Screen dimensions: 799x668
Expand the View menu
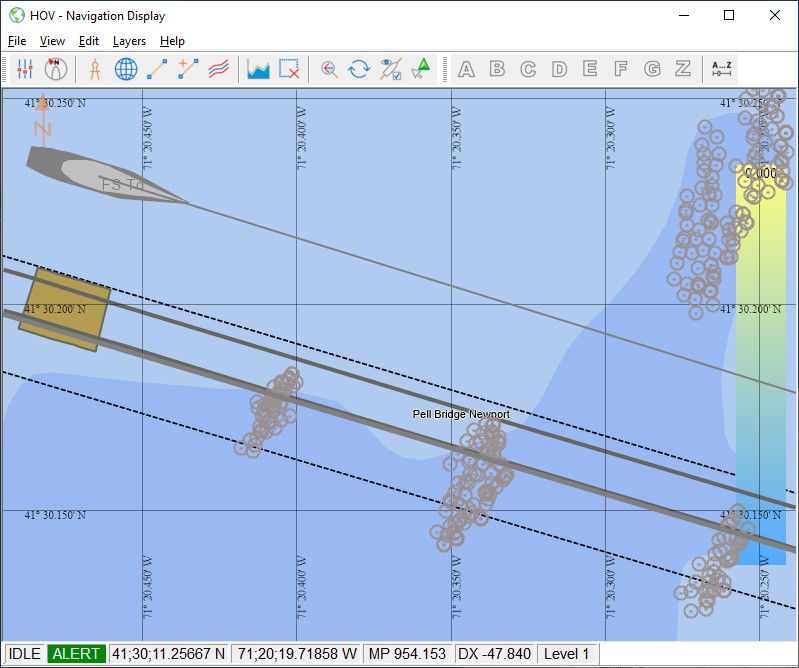coord(52,41)
